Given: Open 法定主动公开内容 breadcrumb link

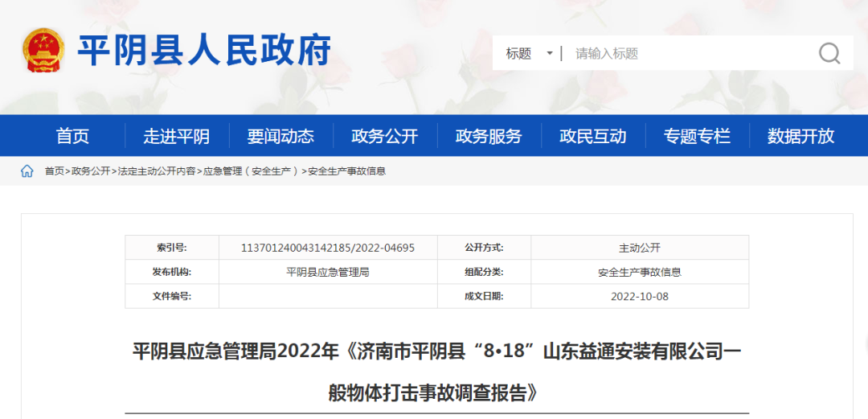Looking at the screenshot, I should coord(157,171).
